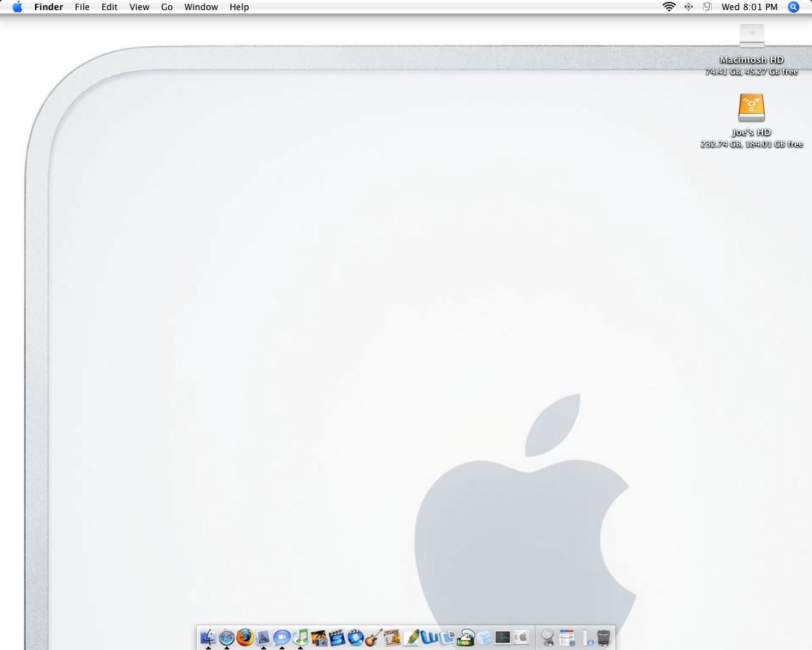
Task: Open the duck-in-can app icon in Dock
Action: pyautogui.click(x=466, y=638)
